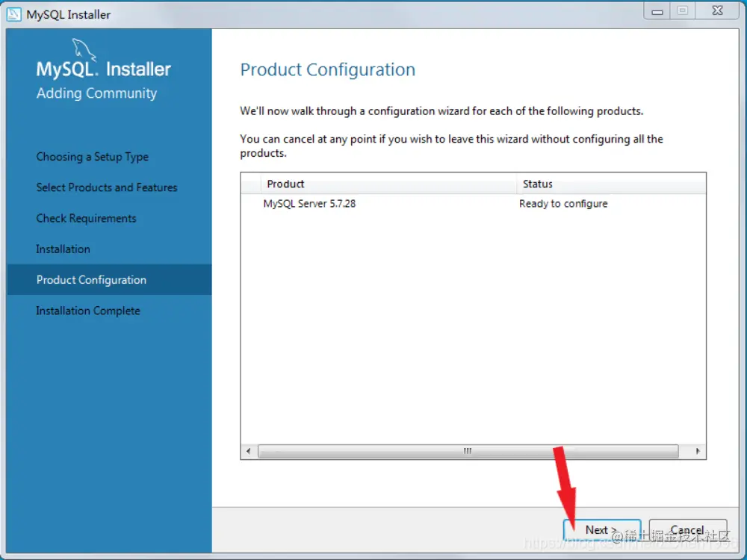Click the product list horizontal scrollbar thumb

point(468,451)
